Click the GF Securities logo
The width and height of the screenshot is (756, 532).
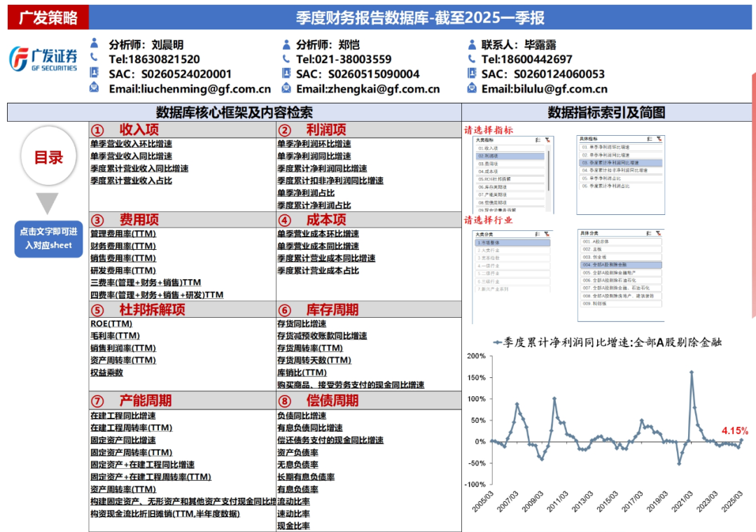coord(43,59)
